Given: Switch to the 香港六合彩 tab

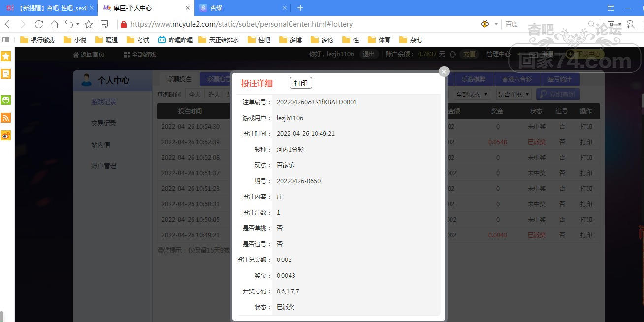Looking at the screenshot, I should click(516, 79).
